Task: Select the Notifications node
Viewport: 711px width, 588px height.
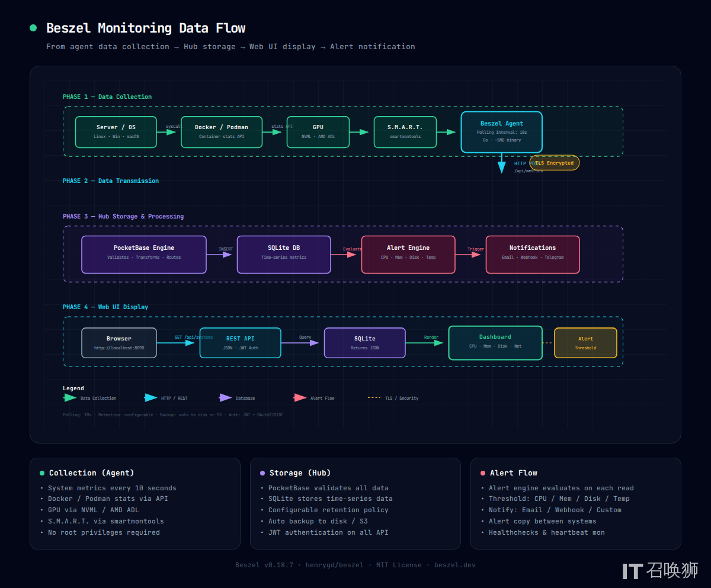Action: (533, 255)
